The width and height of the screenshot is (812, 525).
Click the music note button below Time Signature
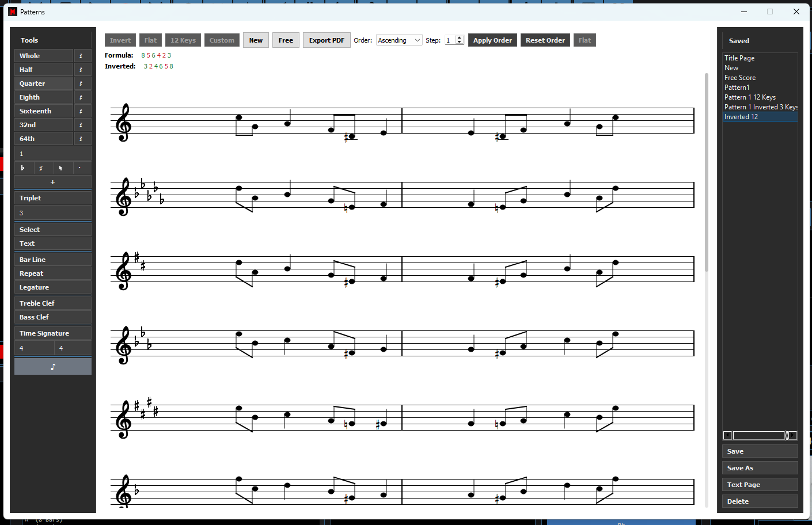click(x=53, y=367)
